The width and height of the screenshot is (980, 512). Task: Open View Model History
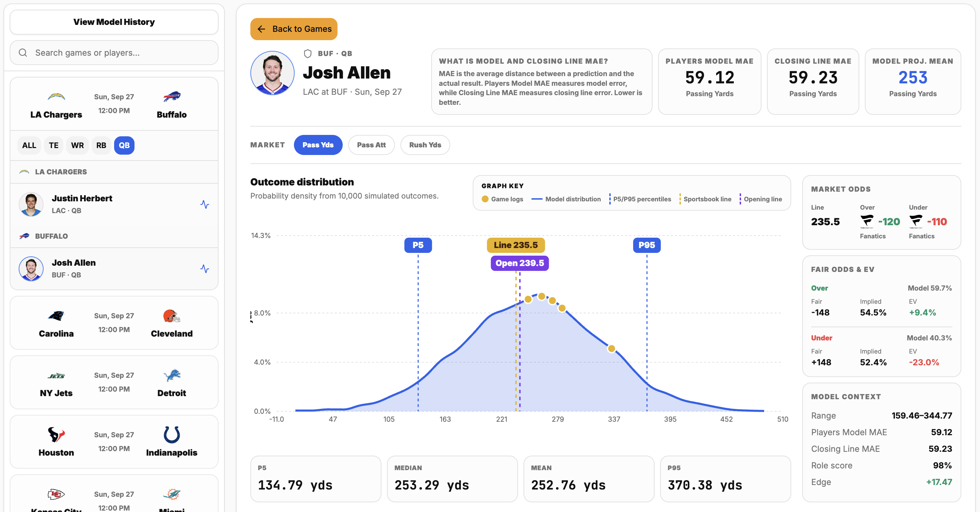point(114,22)
